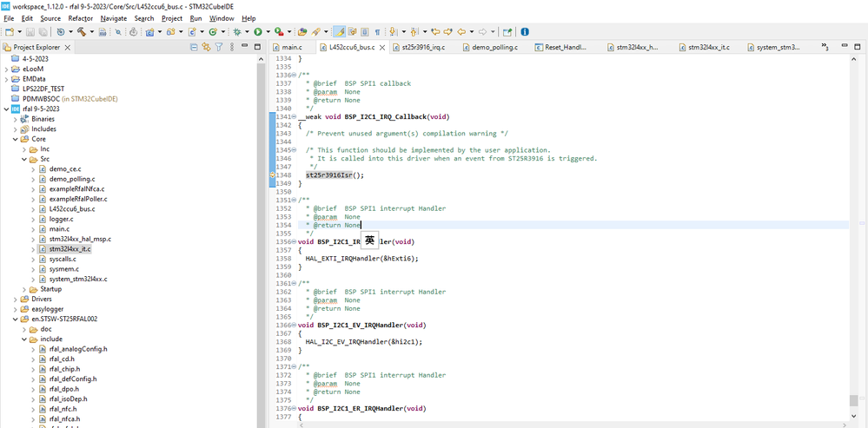This screenshot has width=868, height=428.
Task: Open the Debug dropdown arrow
Action: [x=247, y=32]
